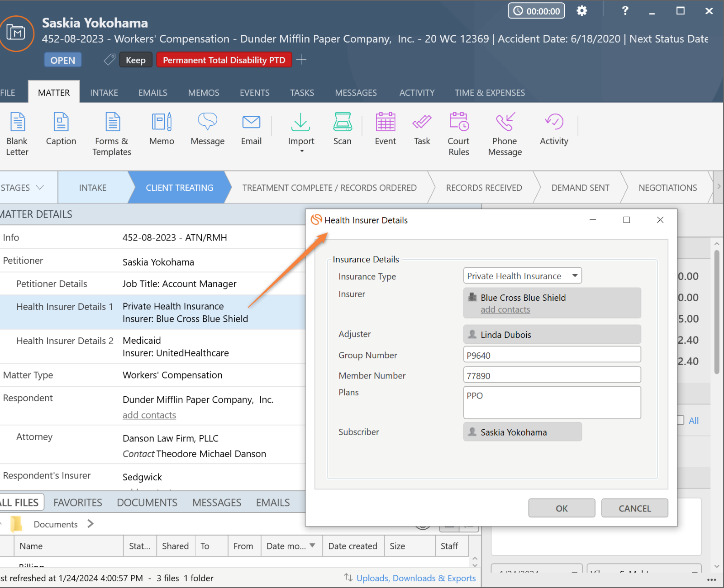
Task: Add a new tag with plus
Action: pyautogui.click(x=301, y=60)
